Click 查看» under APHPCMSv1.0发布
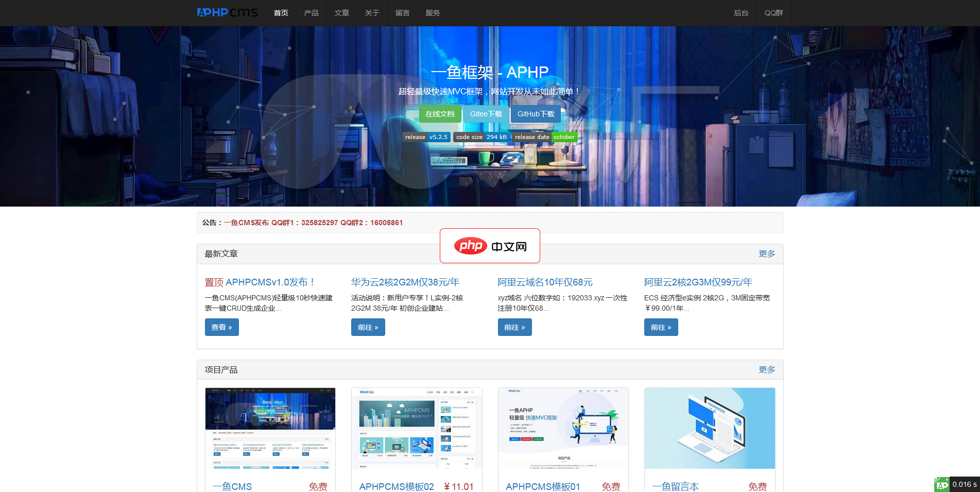The width and height of the screenshot is (980, 492). tap(221, 327)
